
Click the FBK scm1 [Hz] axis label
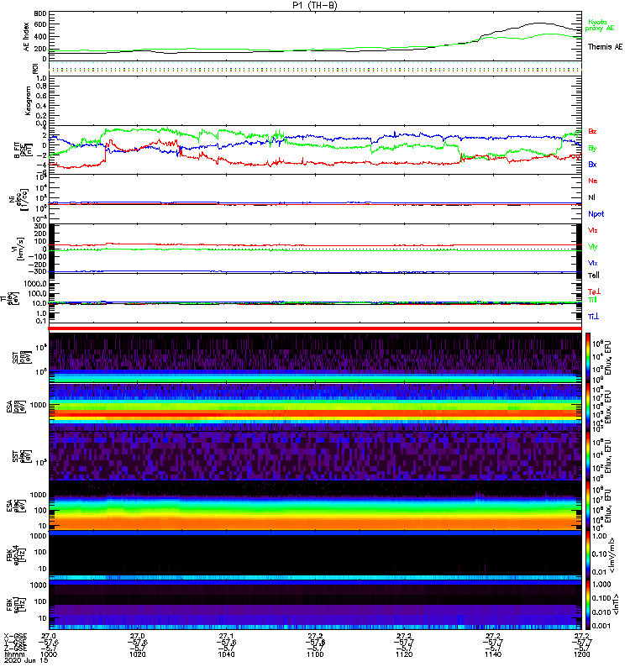click(x=16, y=605)
